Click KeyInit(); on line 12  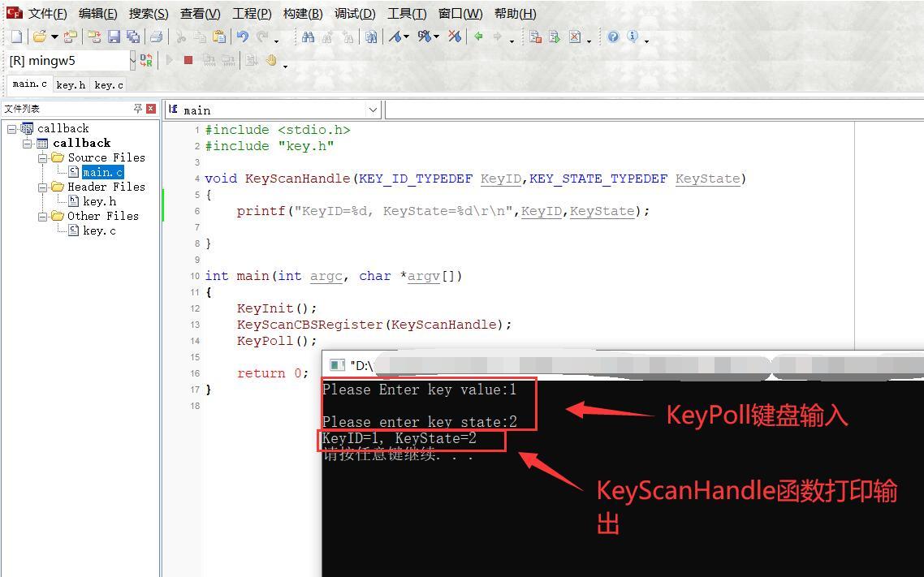pos(276,308)
